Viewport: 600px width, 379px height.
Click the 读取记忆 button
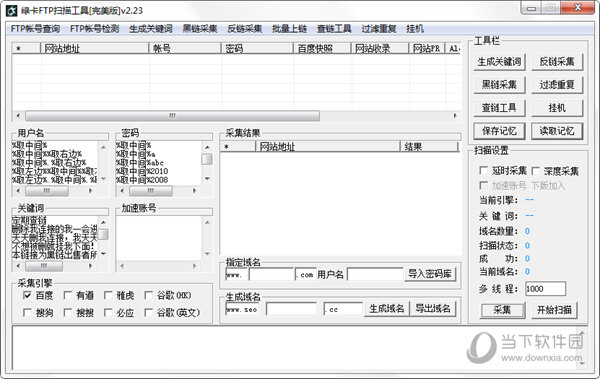(x=557, y=131)
